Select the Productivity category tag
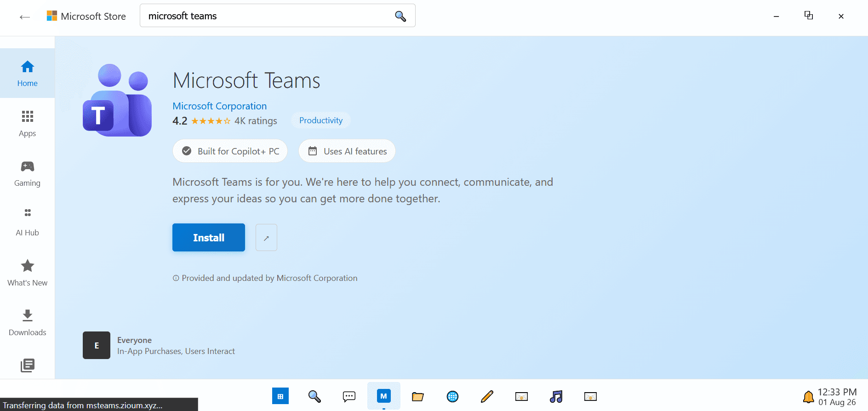 (x=321, y=120)
